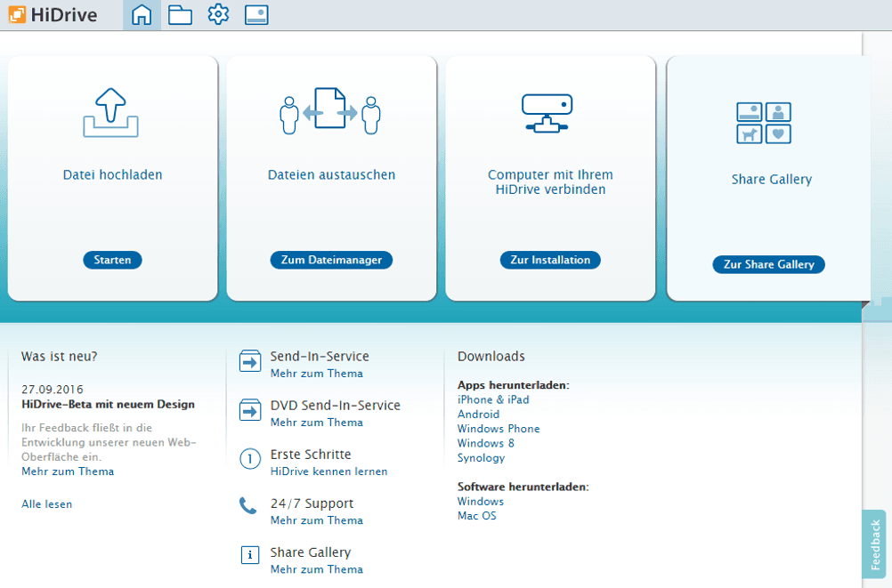
Task: Click the HiDrive logo
Action: tap(53, 15)
